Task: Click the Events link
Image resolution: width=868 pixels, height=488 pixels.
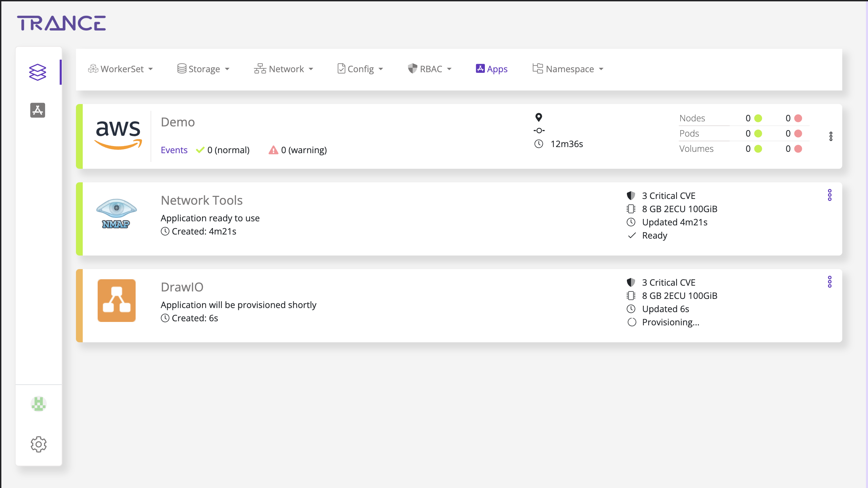Action: click(174, 150)
